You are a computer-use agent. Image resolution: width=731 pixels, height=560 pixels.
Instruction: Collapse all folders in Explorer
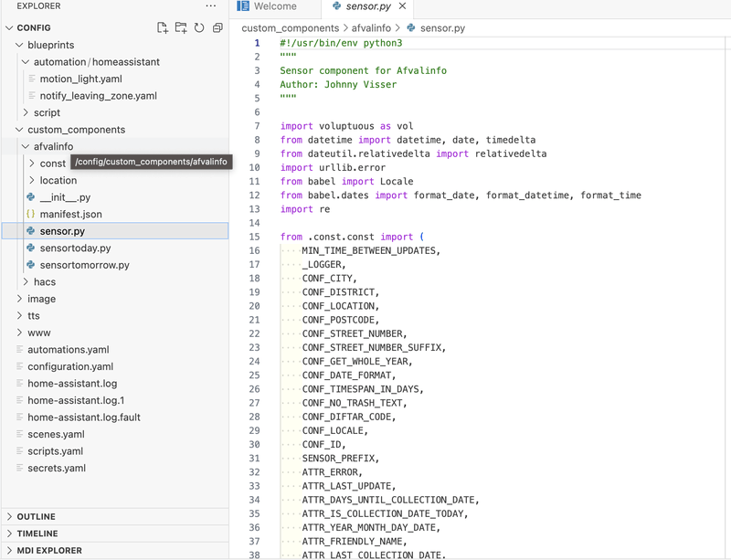[x=217, y=28]
